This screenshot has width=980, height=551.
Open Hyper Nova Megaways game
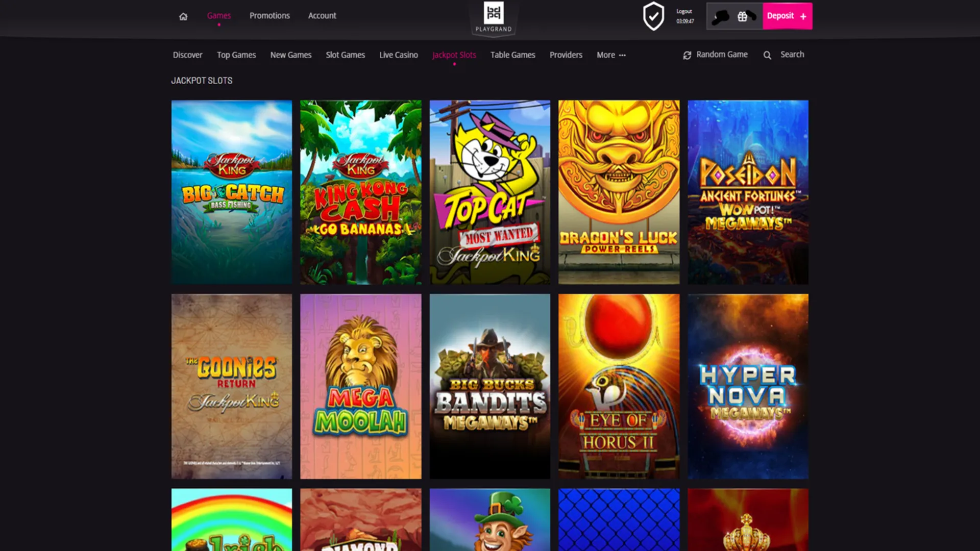click(x=748, y=386)
